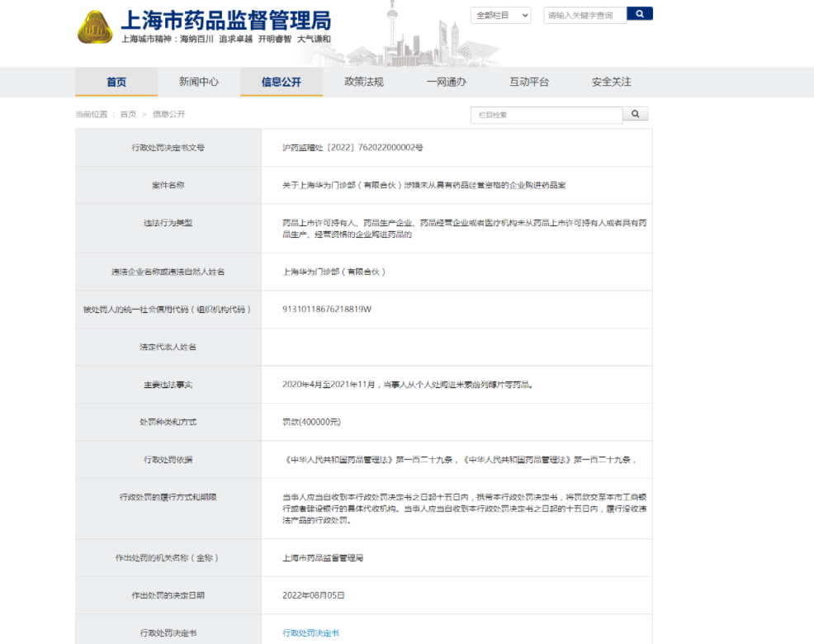The image size is (814, 644).
Task: Click the 违法行为类型 row label
Action: pyautogui.click(x=168, y=223)
